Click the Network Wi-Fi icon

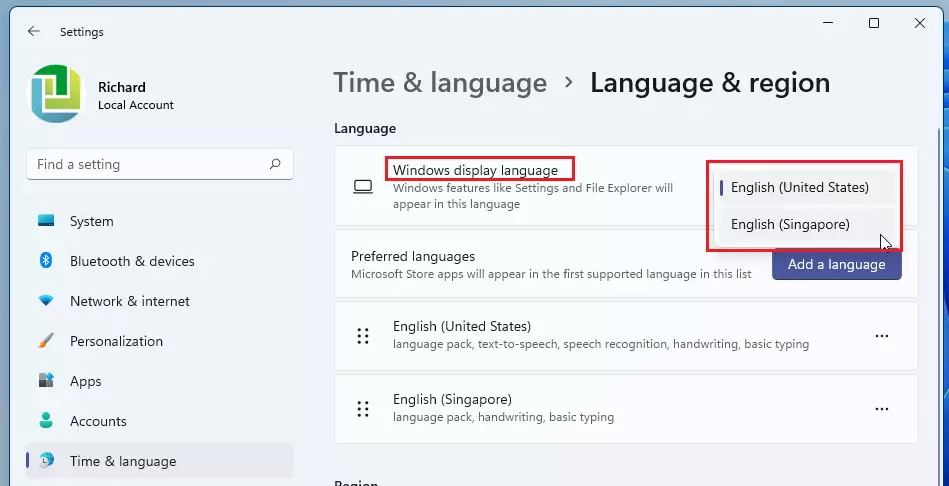[x=46, y=301]
